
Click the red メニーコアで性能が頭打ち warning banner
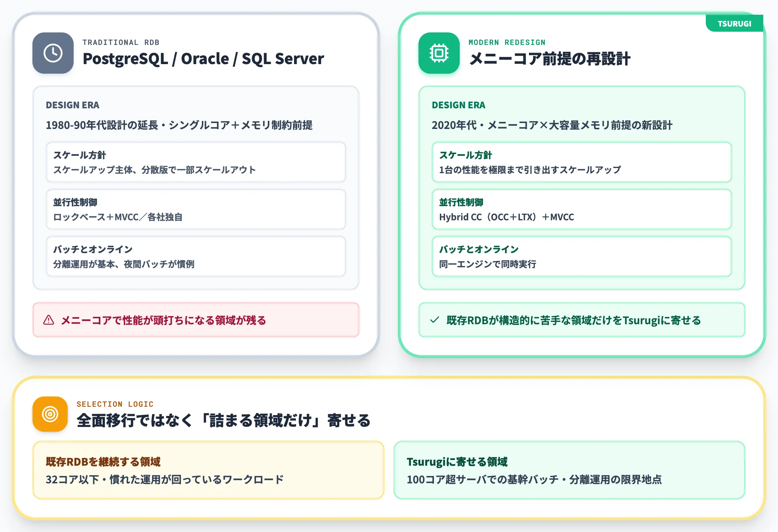pos(196,320)
